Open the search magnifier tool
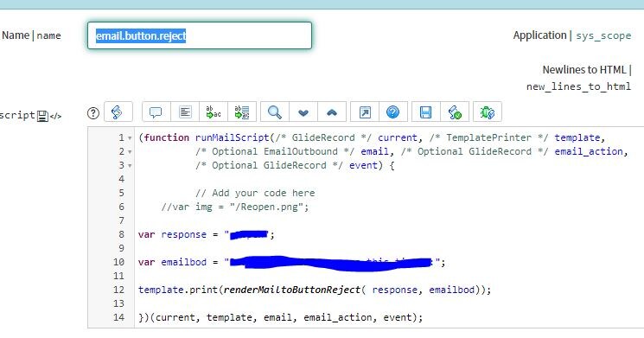Screen dimensions: 644x338 pos(274,112)
